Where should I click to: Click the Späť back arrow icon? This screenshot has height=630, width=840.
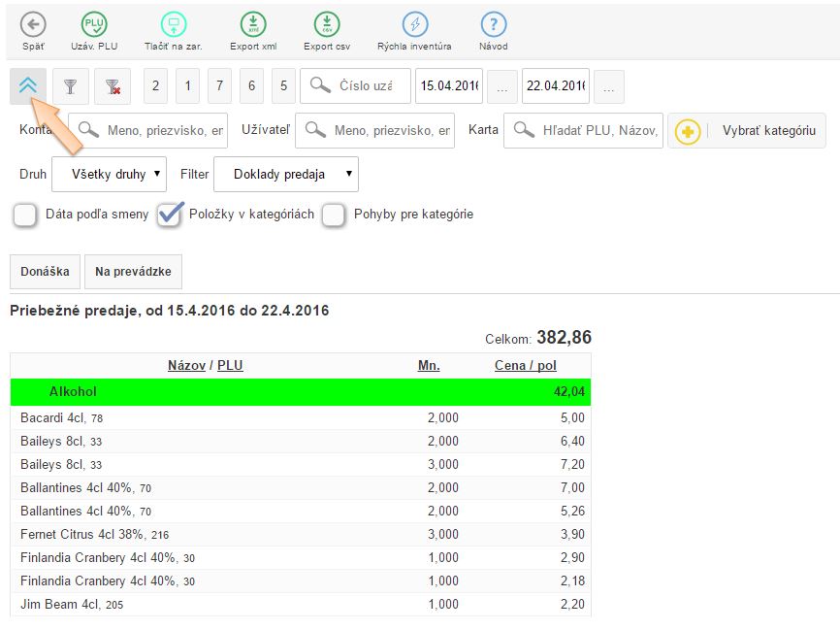coord(33,25)
